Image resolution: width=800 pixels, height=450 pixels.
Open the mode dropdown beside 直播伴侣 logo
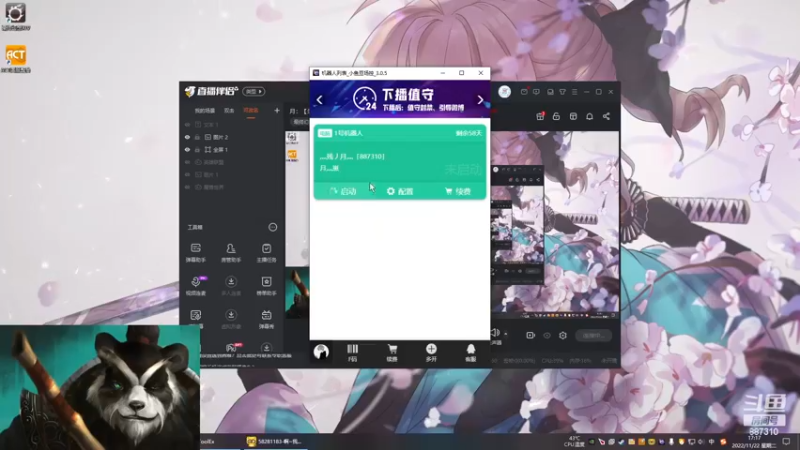(254, 91)
